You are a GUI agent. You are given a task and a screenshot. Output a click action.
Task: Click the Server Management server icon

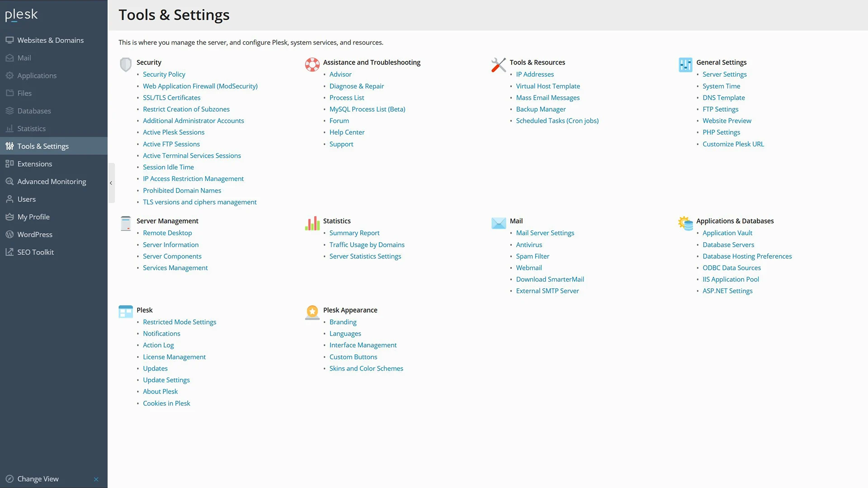126,223
